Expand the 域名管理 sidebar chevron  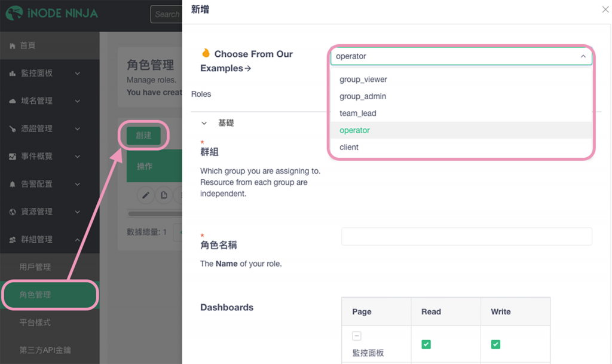(x=78, y=101)
